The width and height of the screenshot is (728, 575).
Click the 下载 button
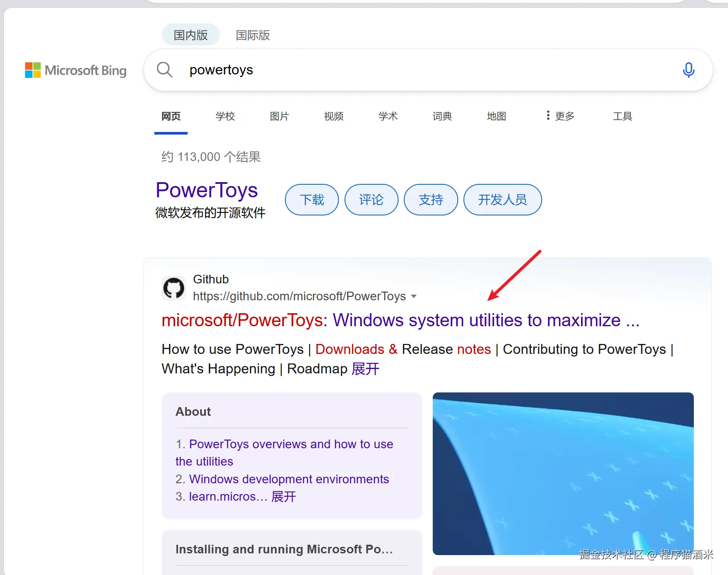pos(312,200)
